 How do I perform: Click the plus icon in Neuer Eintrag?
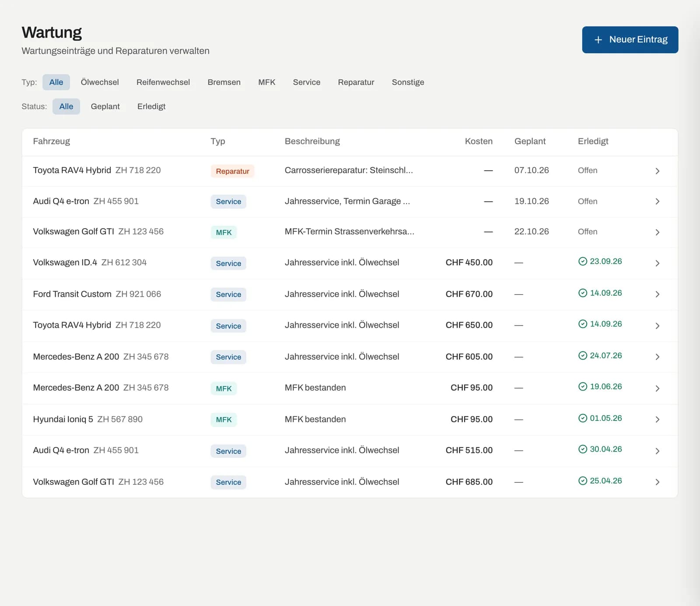(598, 40)
